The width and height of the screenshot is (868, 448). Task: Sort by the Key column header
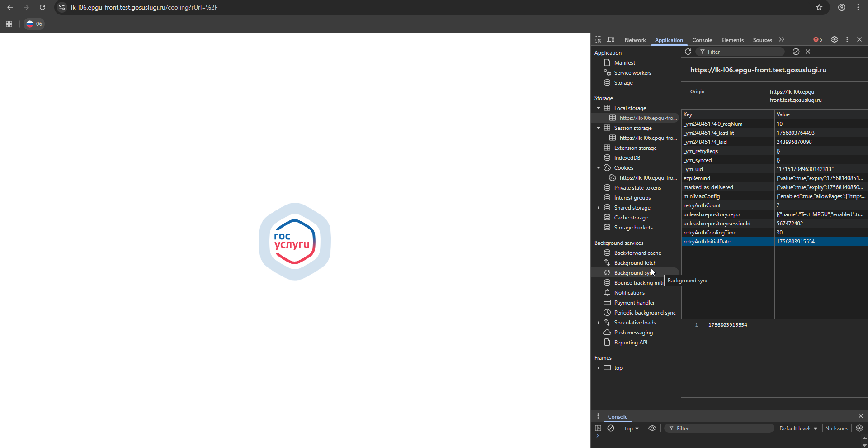tap(728, 114)
